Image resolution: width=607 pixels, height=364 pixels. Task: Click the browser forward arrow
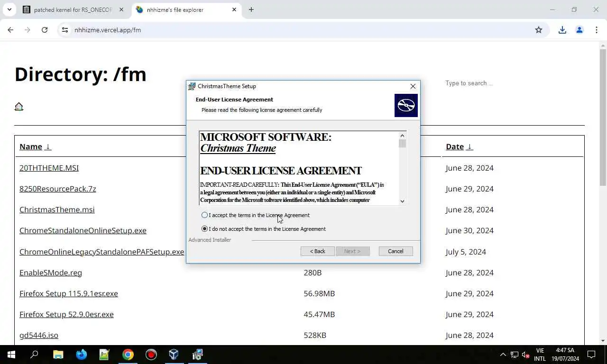[28, 30]
